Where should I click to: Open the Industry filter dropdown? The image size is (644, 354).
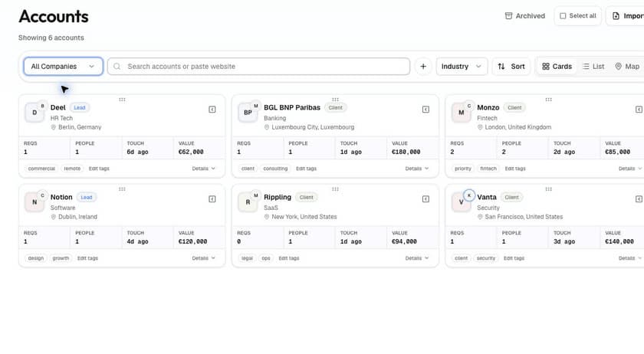tap(462, 66)
